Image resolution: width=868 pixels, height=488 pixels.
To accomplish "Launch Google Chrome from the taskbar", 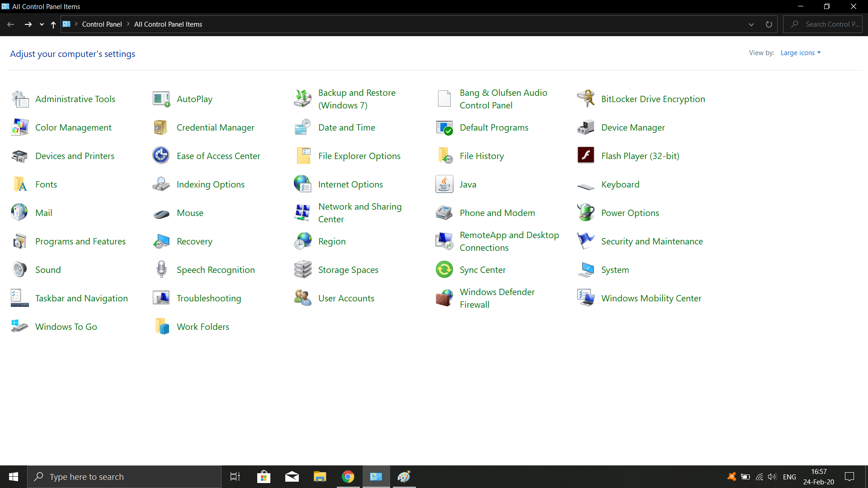I will tap(348, 477).
